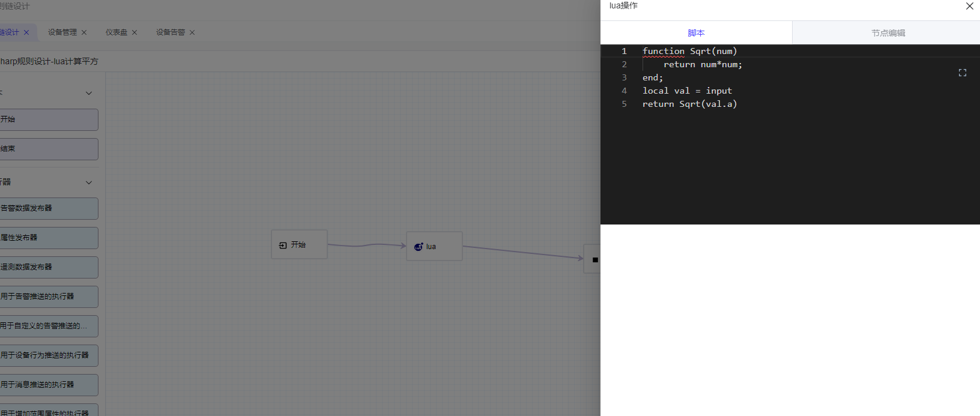Screen dimensions: 980x416
Task: Close the 设备告警 tab with its X
Action: pyautogui.click(x=192, y=32)
